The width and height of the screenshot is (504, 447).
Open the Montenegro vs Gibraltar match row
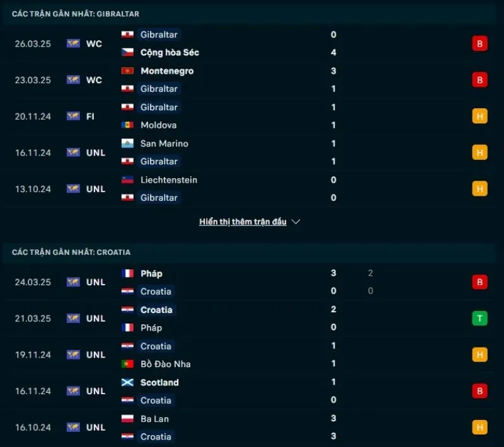pos(252,80)
